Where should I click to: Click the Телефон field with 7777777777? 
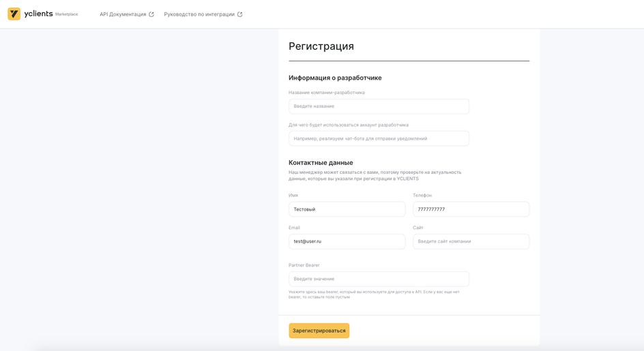coord(471,209)
